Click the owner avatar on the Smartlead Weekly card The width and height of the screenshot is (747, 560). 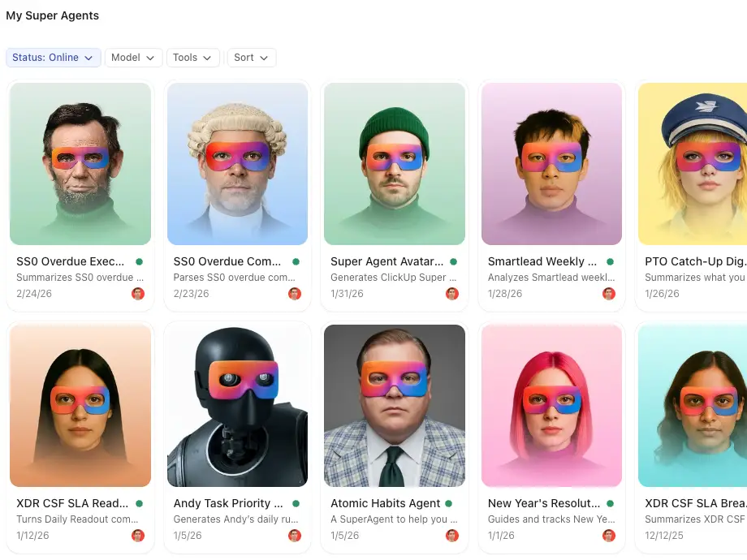[x=609, y=294]
